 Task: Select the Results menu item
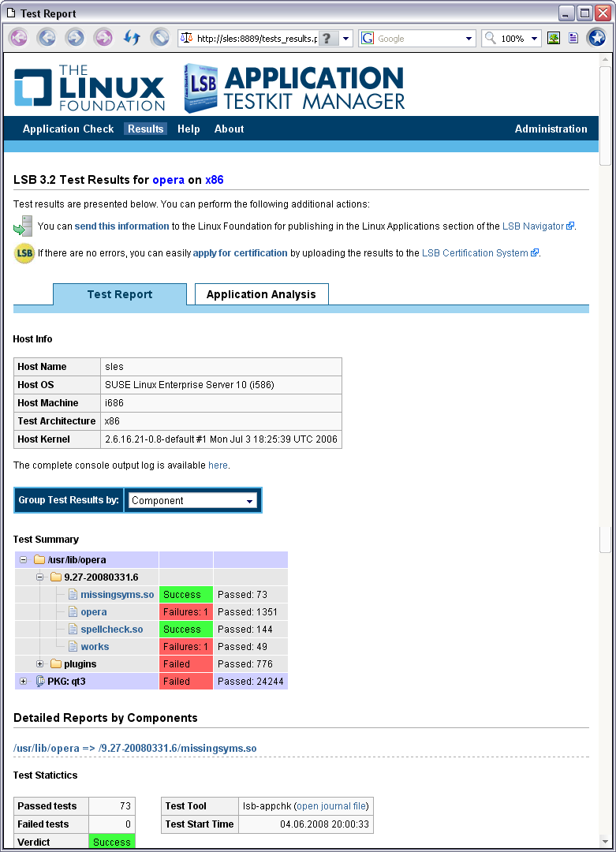click(146, 129)
